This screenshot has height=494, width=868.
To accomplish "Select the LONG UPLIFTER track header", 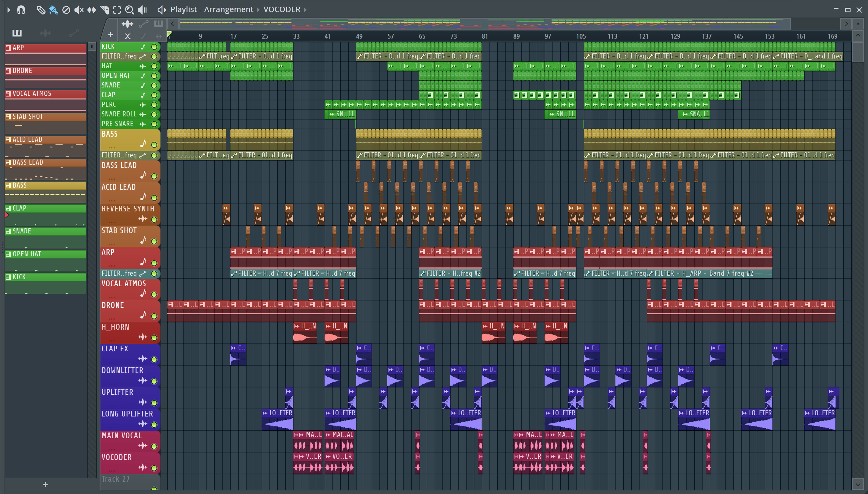I will click(x=130, y=419).
